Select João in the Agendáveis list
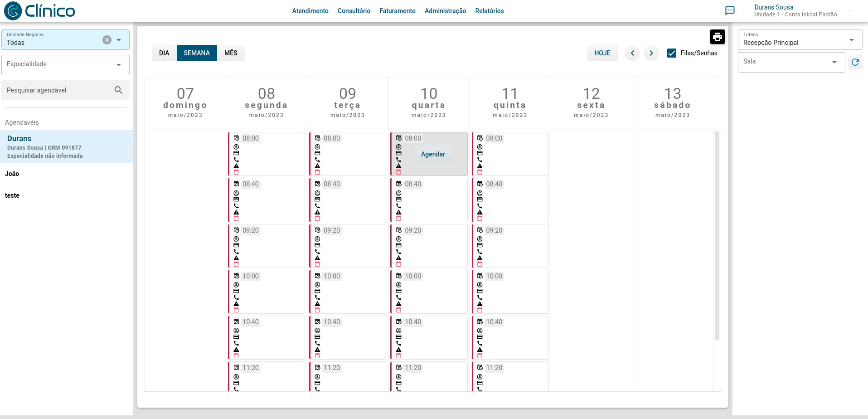The height and width of the screenshot is (419, 868). (x=12, y=174)
